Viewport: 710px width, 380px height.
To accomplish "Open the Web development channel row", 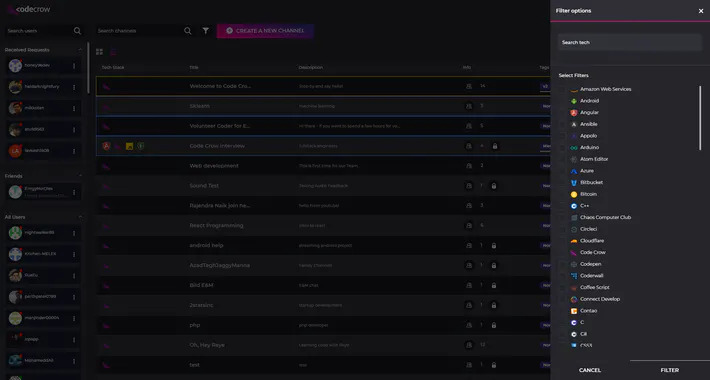I will tap(323, 166).
